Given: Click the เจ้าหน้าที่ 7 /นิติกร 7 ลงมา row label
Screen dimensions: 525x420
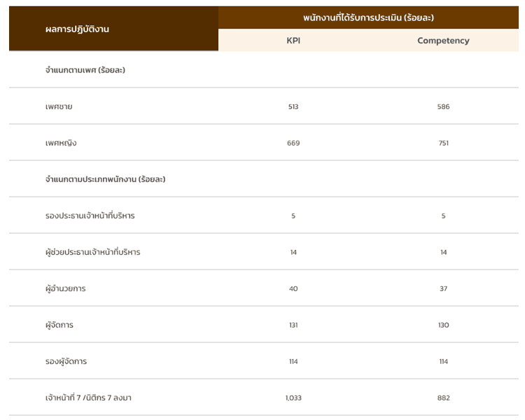Looking at the screenshot, I should point(88,398).
